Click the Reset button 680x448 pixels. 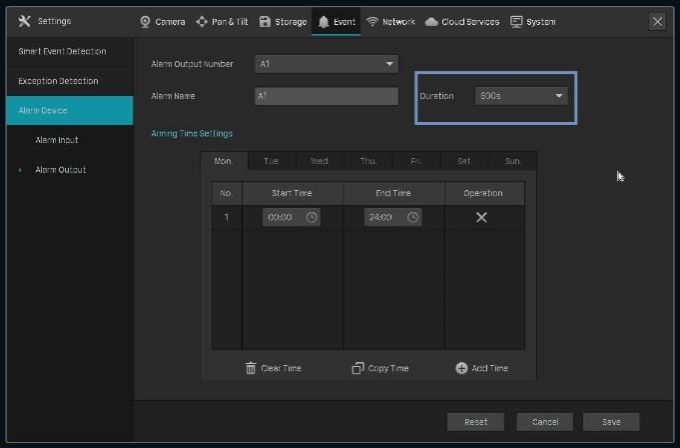coord(476,422)
